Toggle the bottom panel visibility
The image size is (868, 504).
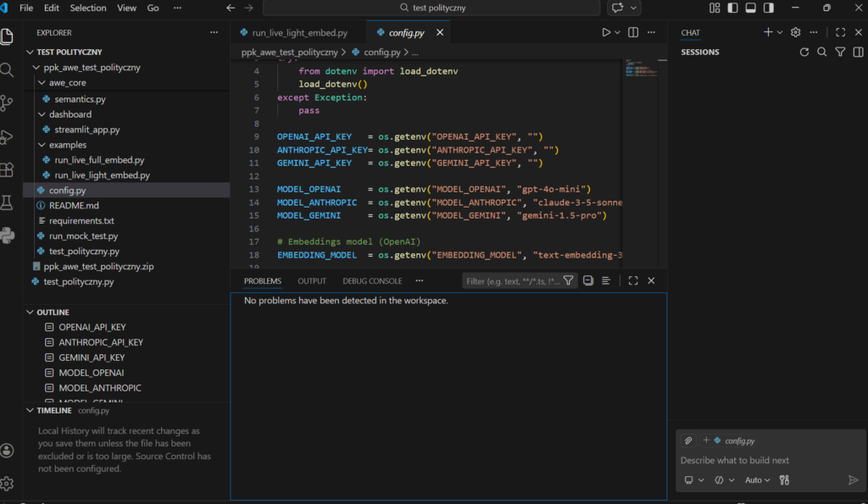click(x=750, y=8)
